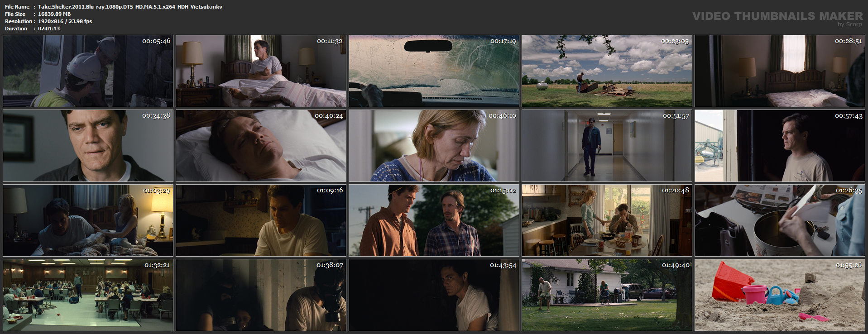This screenshot has width=868, height=334.
Task: Click the hallway thumbnail at 00:51:57
Action: pos(607,146)
